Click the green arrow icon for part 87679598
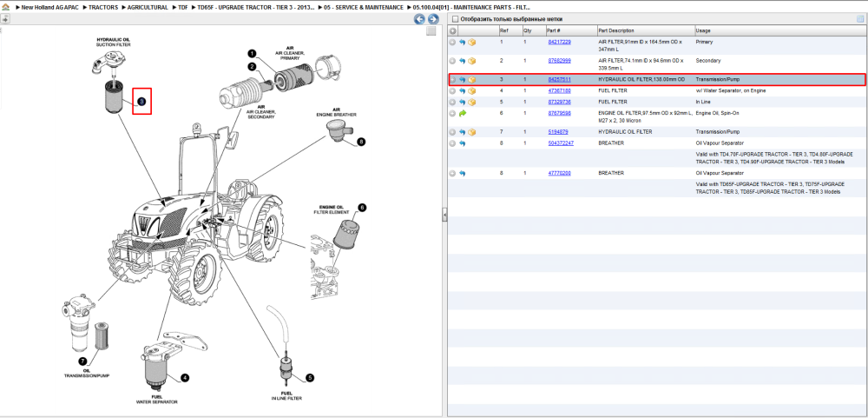868x418 pixels. [463, 113]
